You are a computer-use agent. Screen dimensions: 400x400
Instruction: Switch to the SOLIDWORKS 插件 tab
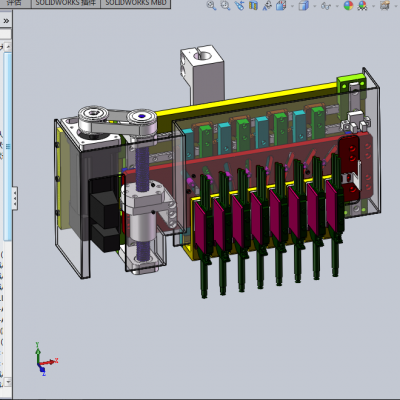pos(66,3)
